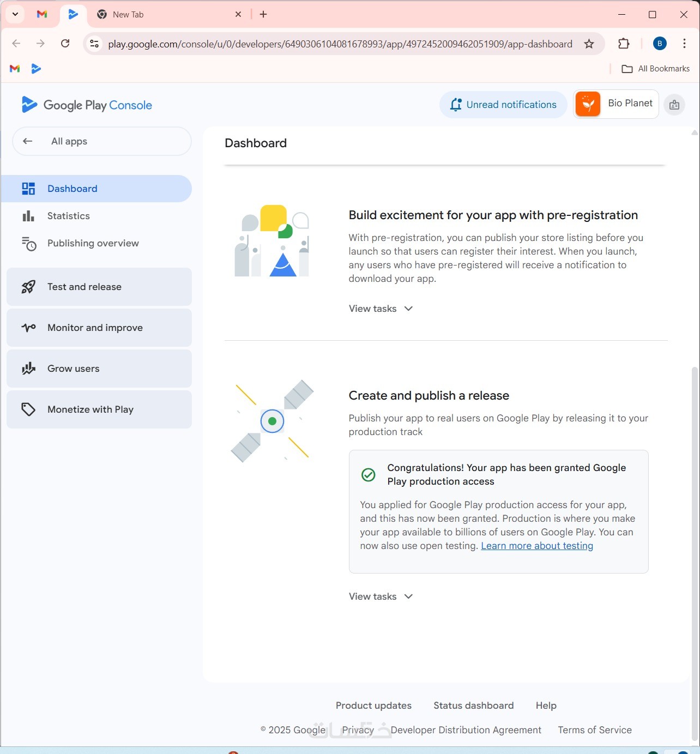Click the Dashboard page heading
This screenshot has width=700, height=754.
pos(256,143)
